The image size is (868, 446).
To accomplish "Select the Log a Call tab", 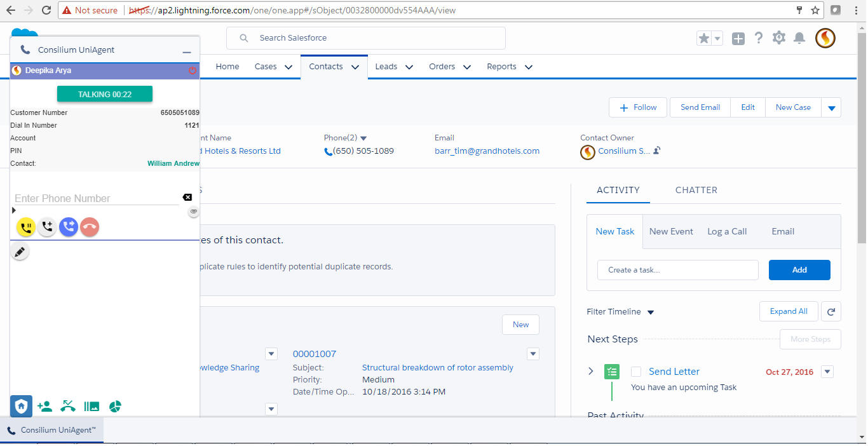I will 727,232.
